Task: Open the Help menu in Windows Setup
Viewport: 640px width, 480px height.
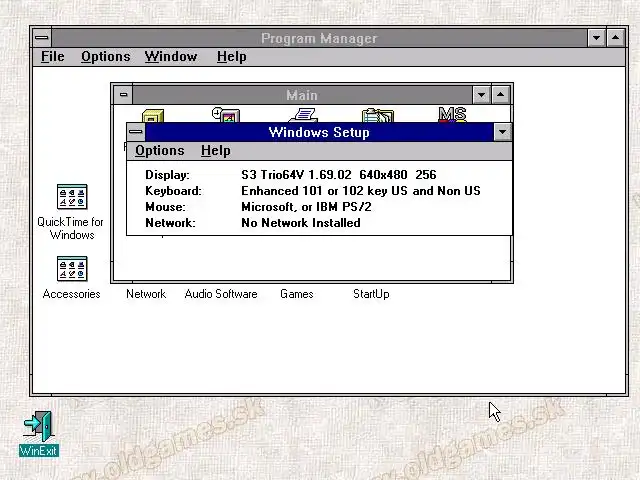Action: [216, 151]
